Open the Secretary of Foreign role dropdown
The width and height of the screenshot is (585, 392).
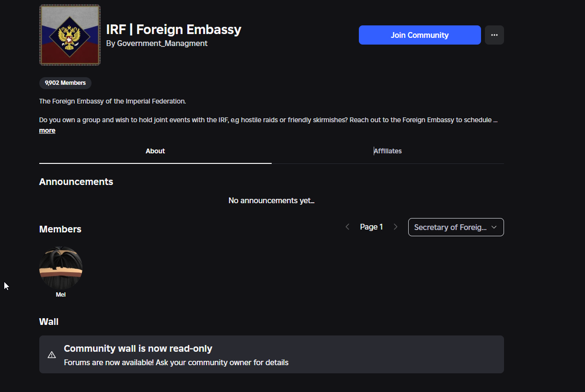coord(456,227)
